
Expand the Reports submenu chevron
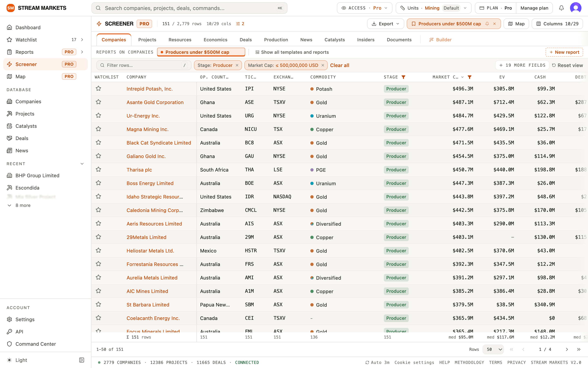click(x=82, y=52)
